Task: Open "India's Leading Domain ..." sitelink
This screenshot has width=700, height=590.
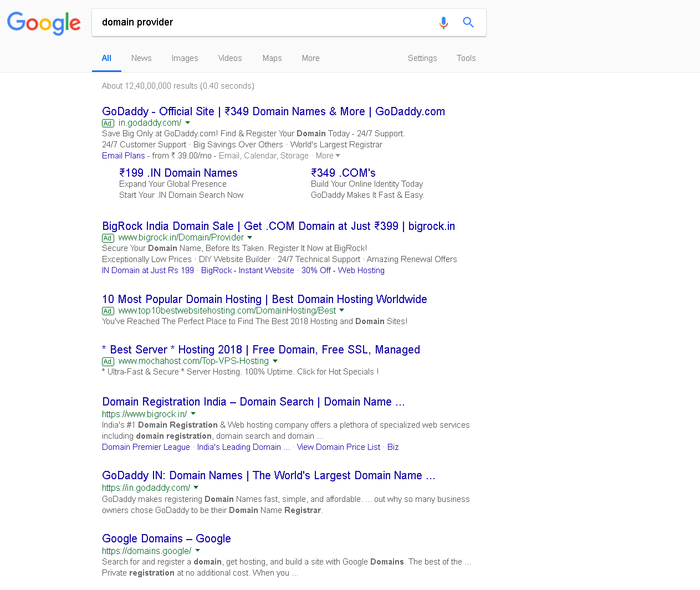Action: tap(243, 447)
